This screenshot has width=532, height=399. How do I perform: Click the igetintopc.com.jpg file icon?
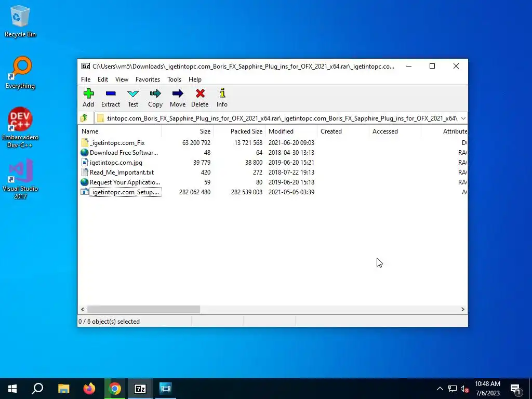point(85,162)
